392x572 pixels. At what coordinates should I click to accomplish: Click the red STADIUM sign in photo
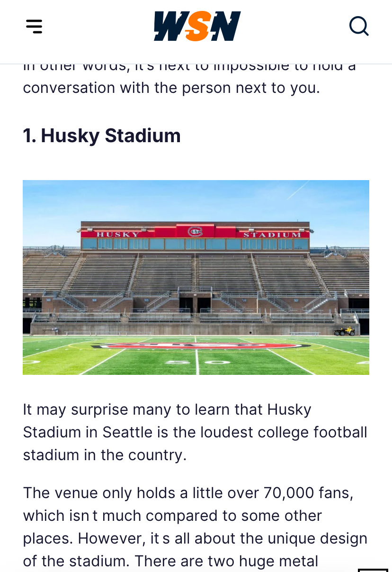(x=272, y=235)
